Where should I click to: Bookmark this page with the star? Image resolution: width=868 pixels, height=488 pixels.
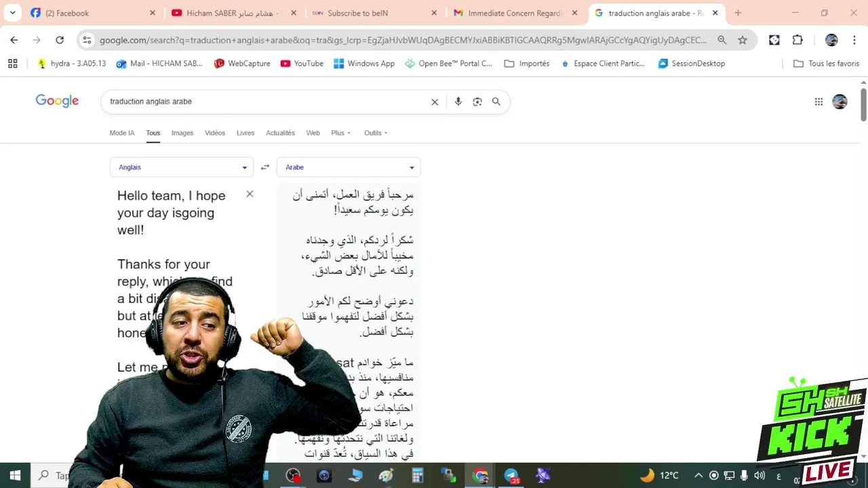click(743, 40)
